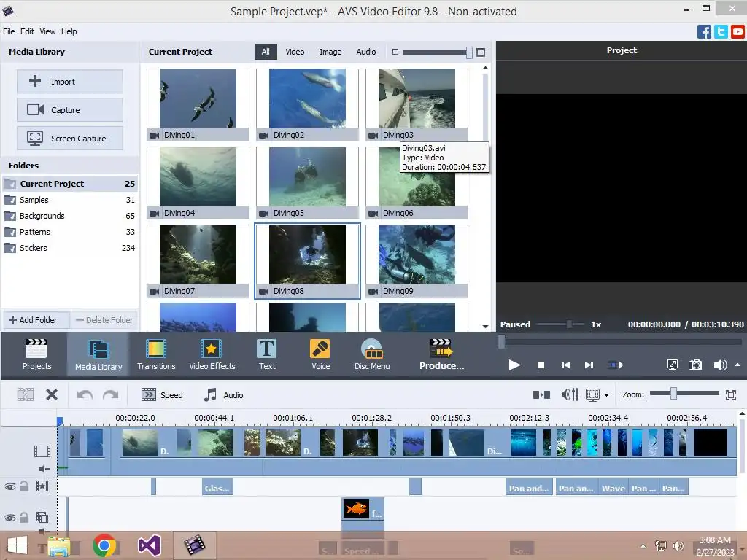Screen dimensions: 747x560
Task: Go to previous frame
Action: pos(565,365)
